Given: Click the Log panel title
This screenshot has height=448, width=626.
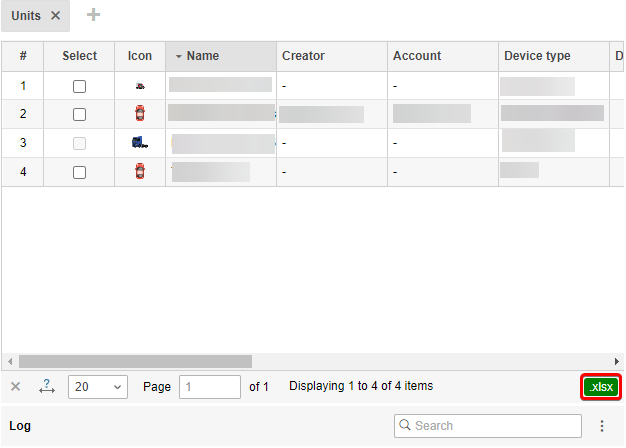Looking at the screenshot, I should pyautogui.click(x=20, y=426).
